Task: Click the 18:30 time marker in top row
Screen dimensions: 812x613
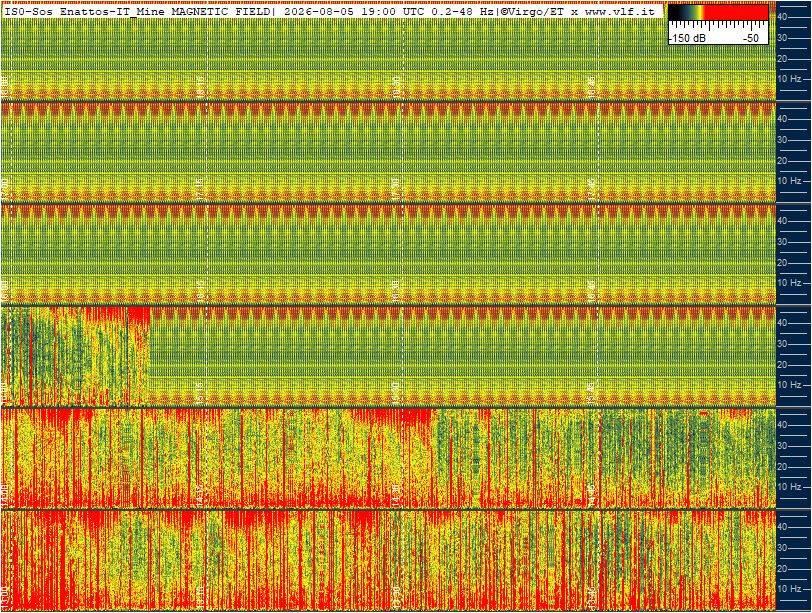Action: click(x=396, y=86)
